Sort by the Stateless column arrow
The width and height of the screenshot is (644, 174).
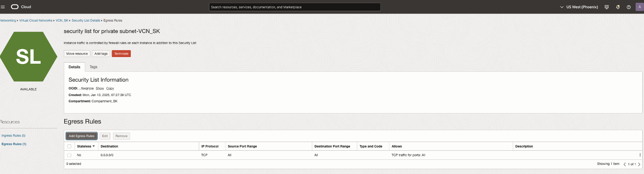(x=93, y=146)
